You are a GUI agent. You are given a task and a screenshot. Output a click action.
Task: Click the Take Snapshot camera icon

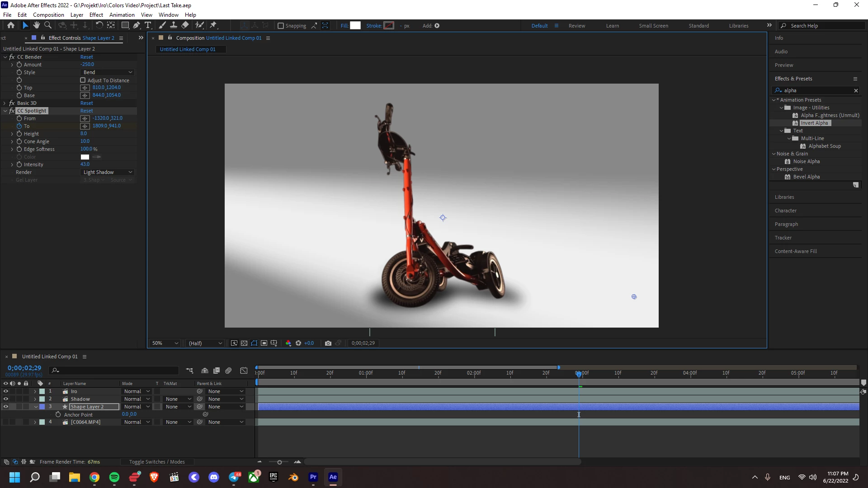point(328,343)
